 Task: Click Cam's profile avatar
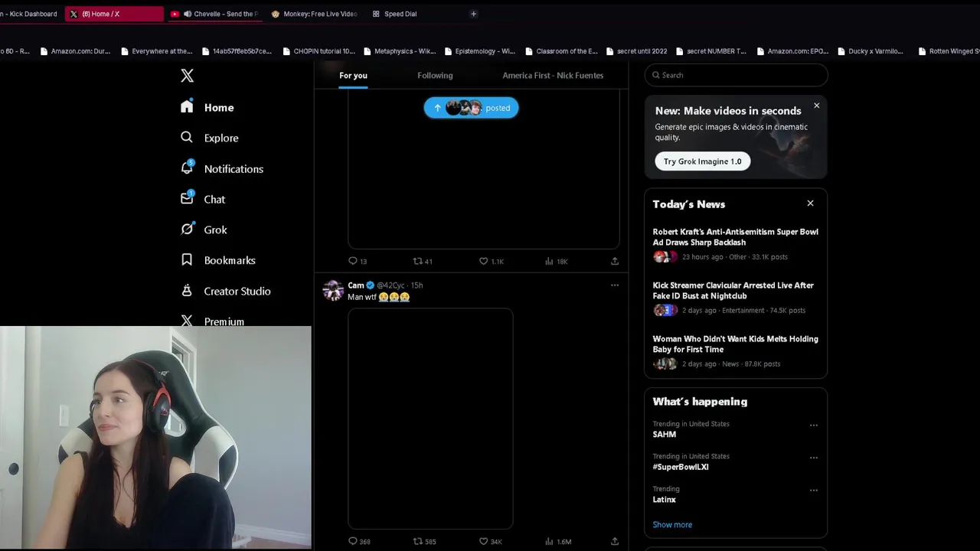(x=333, y=290)
